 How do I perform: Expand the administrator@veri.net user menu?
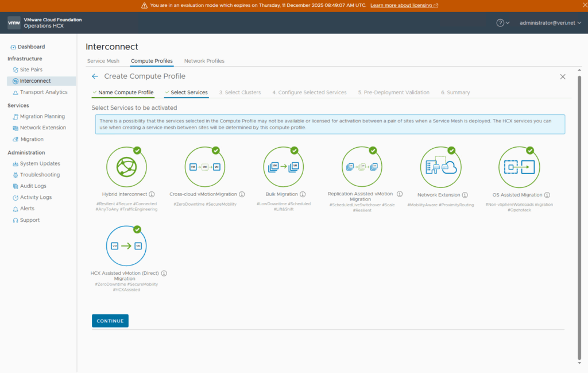pos(550,23)
